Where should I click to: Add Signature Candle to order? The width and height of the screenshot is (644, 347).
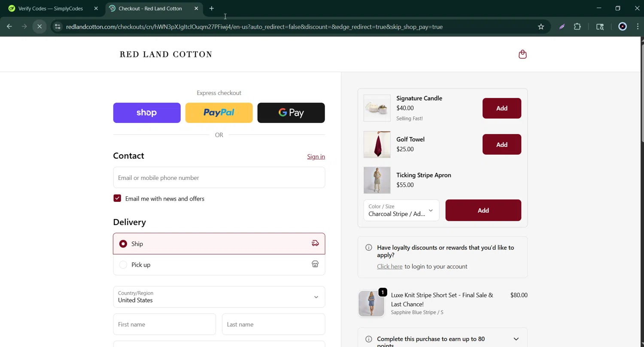point(502,108)
